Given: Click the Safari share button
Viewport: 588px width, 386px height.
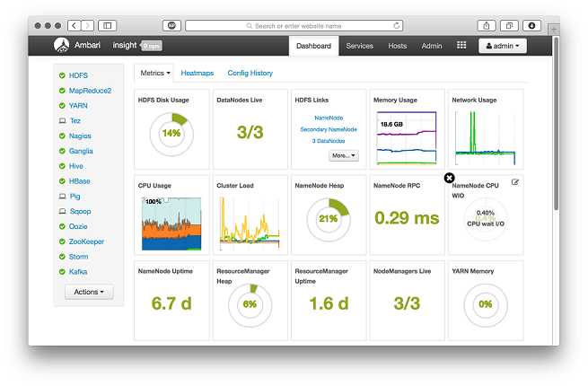Looking at the screenshot, I should pos(487,25).
